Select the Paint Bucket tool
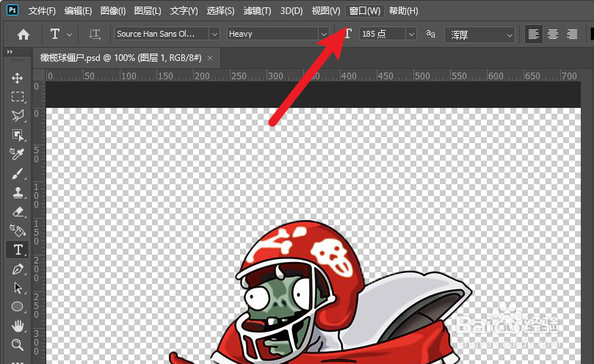594x364 pixels. [x=18, y=230]
